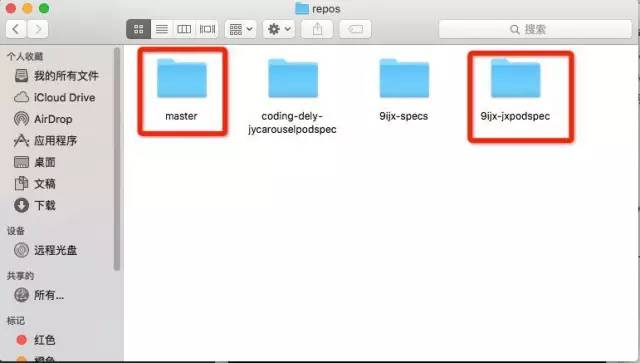This screenshot has width=640, height=363.
Task: Click inside the 搜索 search field
Action: pos(535,29)
